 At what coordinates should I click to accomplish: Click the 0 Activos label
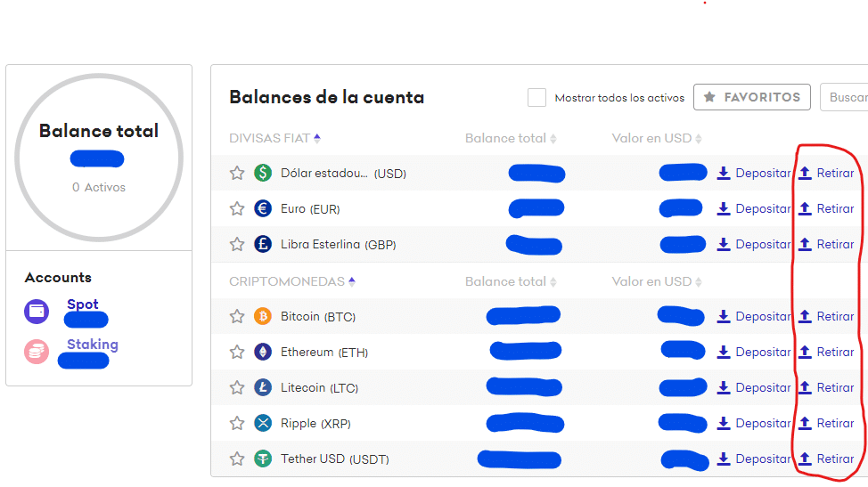coord(99,187)
